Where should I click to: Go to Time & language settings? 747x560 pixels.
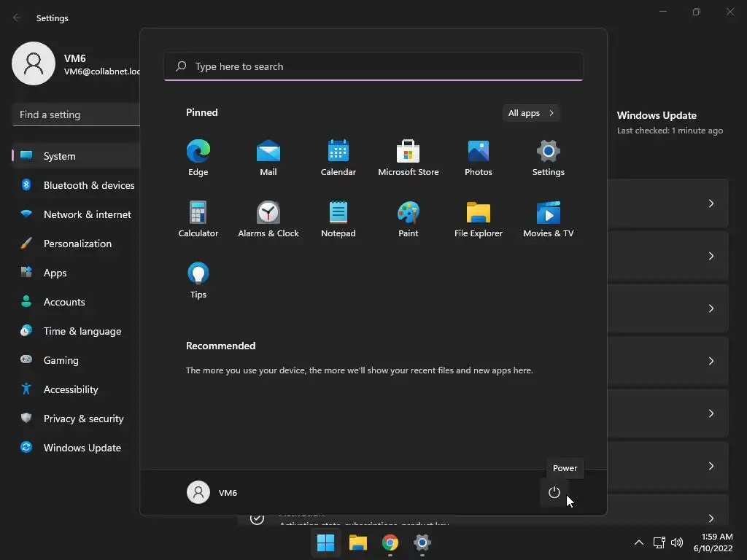click(x=76, y=331)
